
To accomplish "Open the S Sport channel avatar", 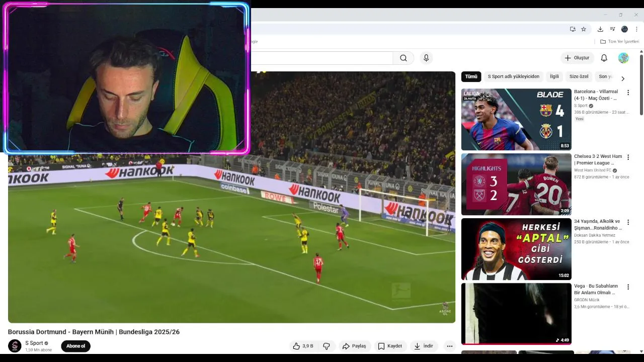I will pos(15,346).
